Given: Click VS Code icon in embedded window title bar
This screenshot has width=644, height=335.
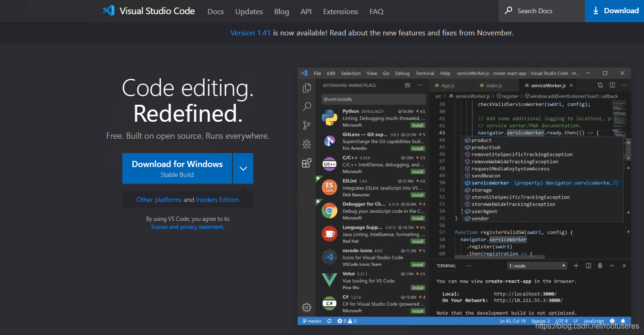Looking at the screenshot, I should tap(304, 73).
